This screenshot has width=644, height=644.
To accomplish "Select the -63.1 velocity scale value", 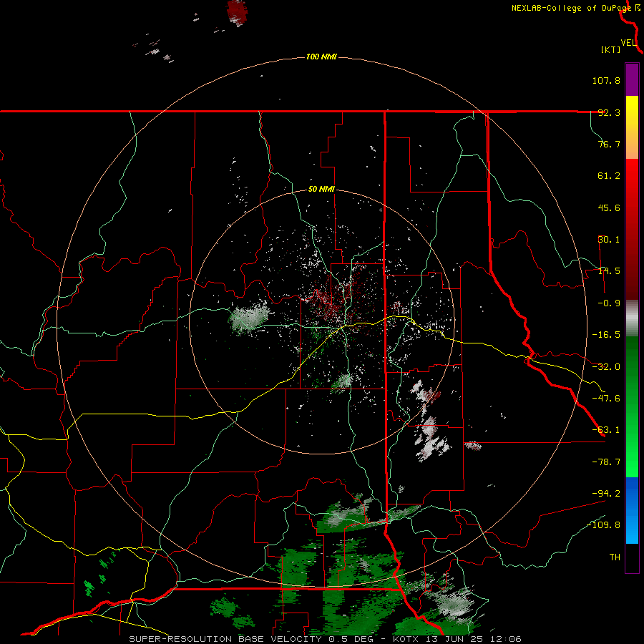I will pyautogui.click(x=606, y=430).
